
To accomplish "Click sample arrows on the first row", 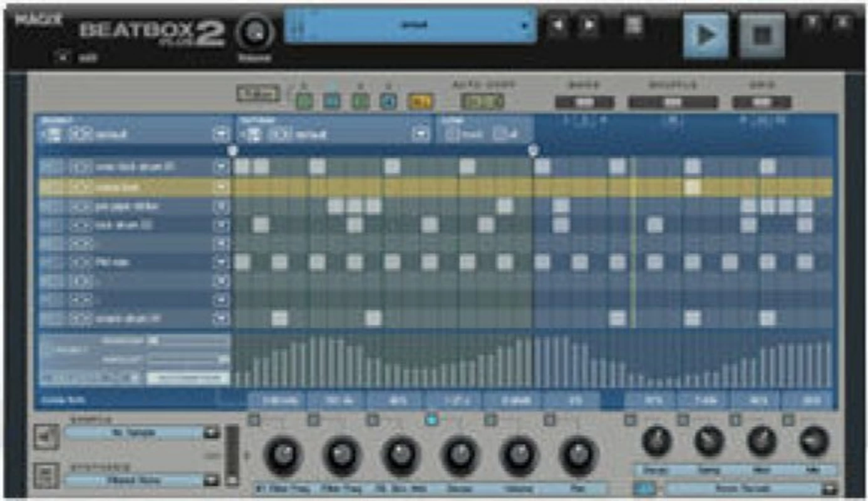I will coord(81,167).
